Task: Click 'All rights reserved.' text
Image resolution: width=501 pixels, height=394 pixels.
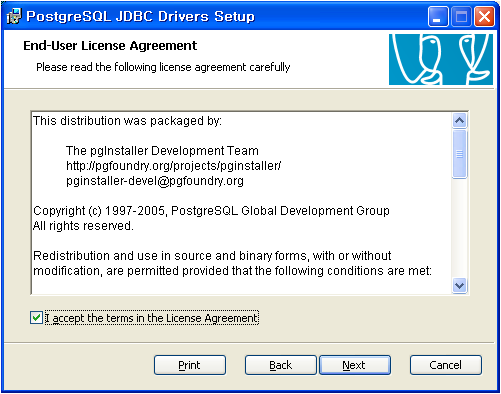Action: (x=83, y=226)
